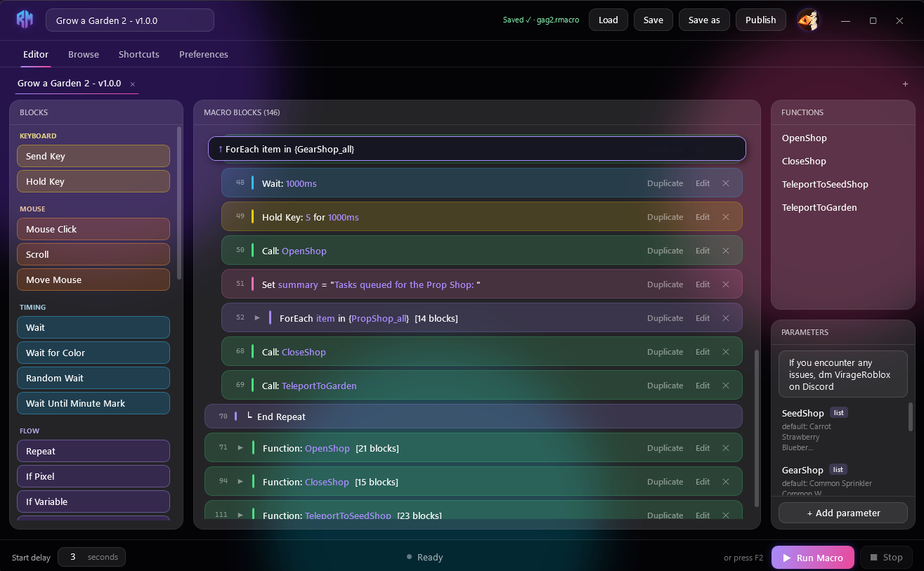This screenshot has height=571, width=924.
Task: Add a new macro tab with plus
Action: coord(905,84)
